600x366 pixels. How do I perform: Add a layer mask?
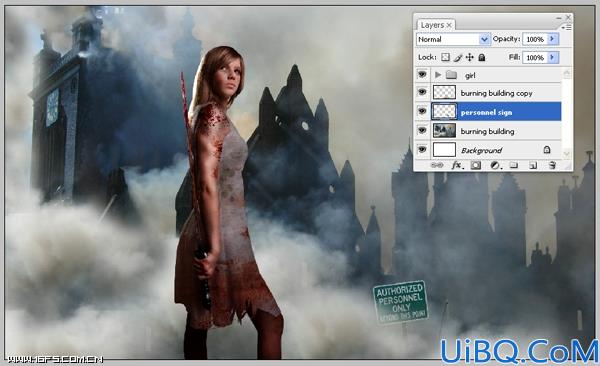click(476, 165)
